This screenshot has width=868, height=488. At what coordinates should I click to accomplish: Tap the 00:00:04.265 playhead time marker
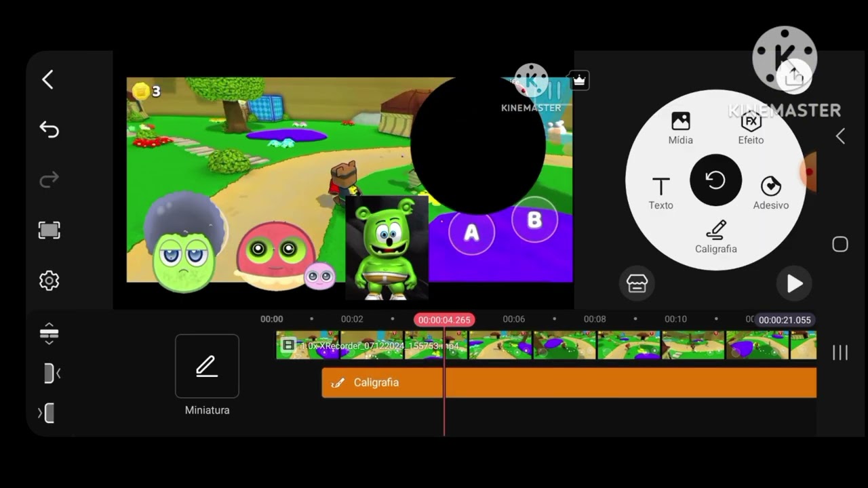[444, 320]
